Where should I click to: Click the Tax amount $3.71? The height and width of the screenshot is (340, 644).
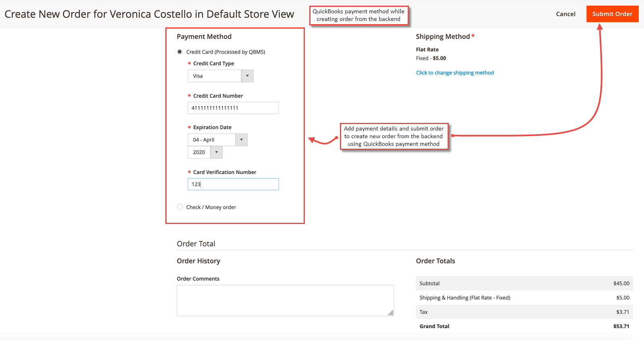pyautogui.click(x=623, y=312)
